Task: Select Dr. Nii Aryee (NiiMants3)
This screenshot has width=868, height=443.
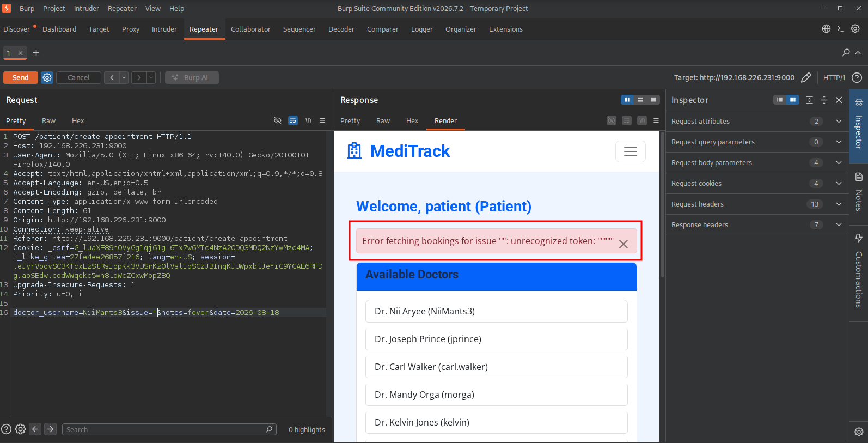Action: point(497,311)
